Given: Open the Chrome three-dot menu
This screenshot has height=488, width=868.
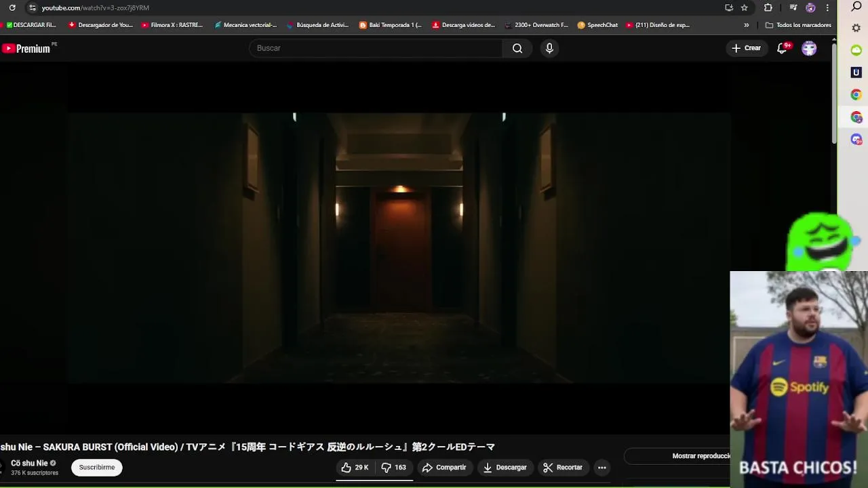Looking at the screenshot, I should tap(827, 7).
